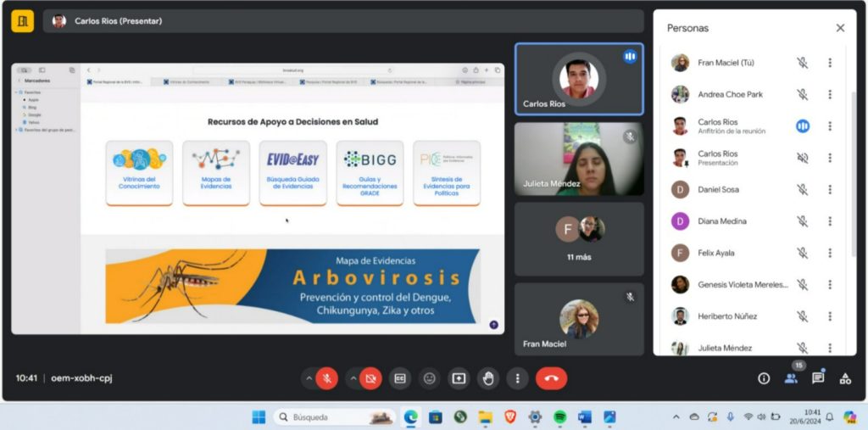This screenshot has width=868, height=430.
Task: Open more options menu for Daniel Sosa
Action: tap(830, 189)
